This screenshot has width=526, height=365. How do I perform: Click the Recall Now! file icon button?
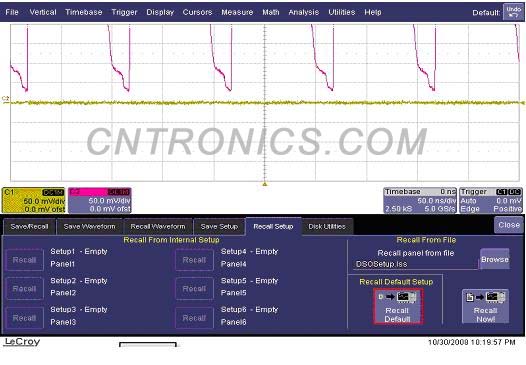[x=485, y=306]
